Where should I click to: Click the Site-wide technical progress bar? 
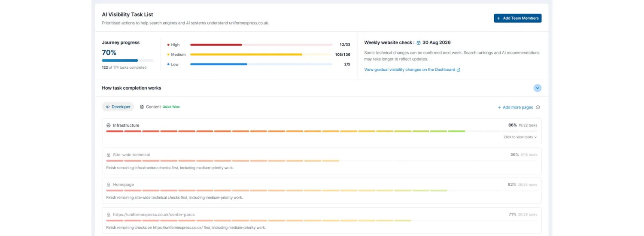pyautogui.click(x=322, y=161)
